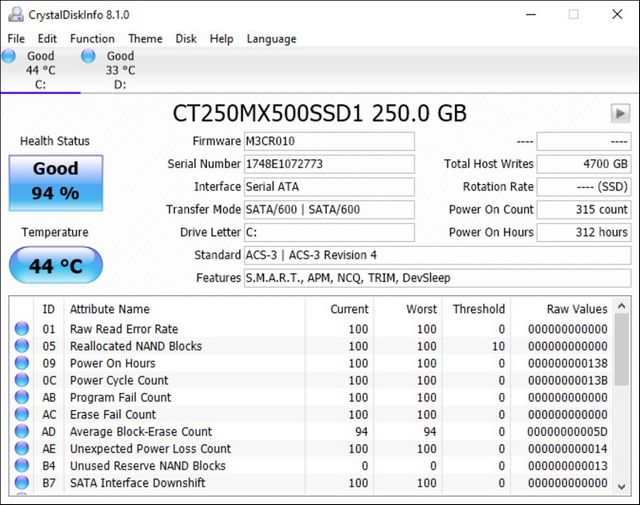
Task: Click the Serial Number field
Action: tap(329, 164)
